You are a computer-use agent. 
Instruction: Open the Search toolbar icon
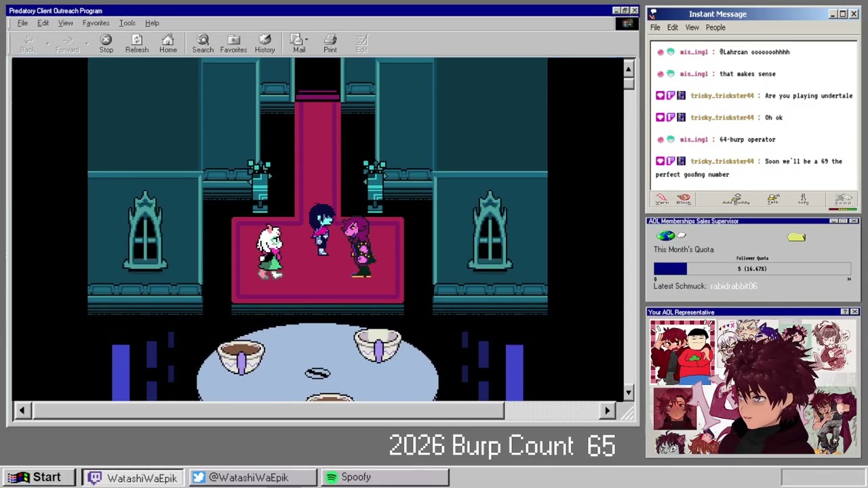coord(203,43)
